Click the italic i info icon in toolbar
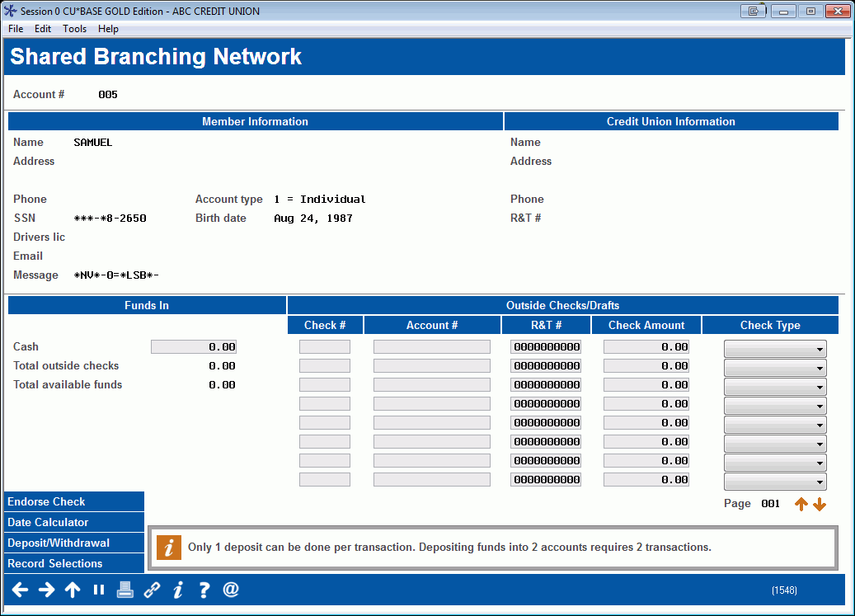Screen dimensions: 855x616 pyautogui.click(x=178, y=590)
